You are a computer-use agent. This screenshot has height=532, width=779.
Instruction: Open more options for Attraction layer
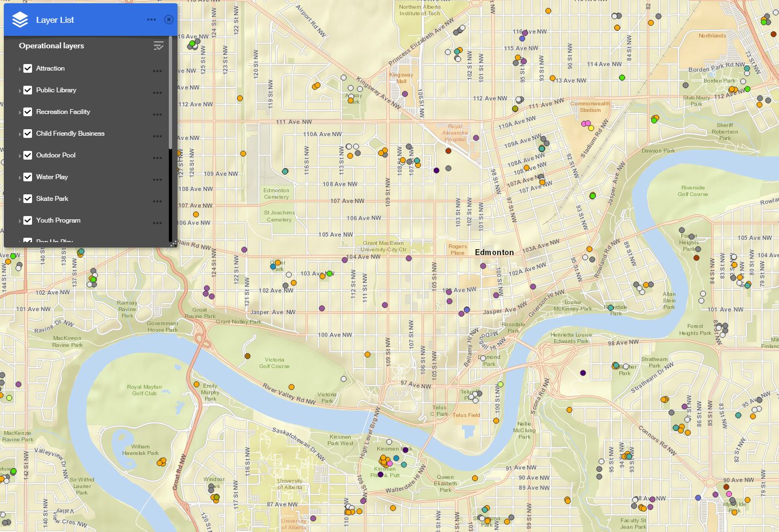(x=157, y=71)
